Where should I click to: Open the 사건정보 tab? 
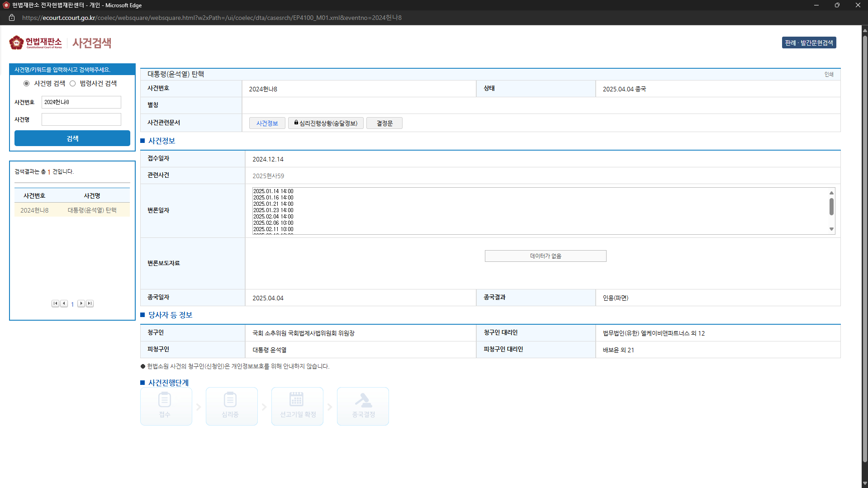pyautogui.click(x=267, y=123)
